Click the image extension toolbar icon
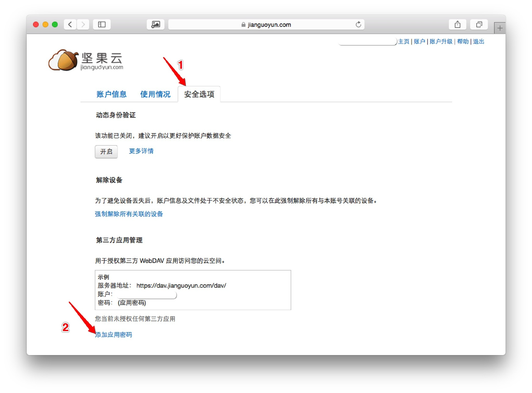This screenshot has width=532, height=393. click(156, 24)
